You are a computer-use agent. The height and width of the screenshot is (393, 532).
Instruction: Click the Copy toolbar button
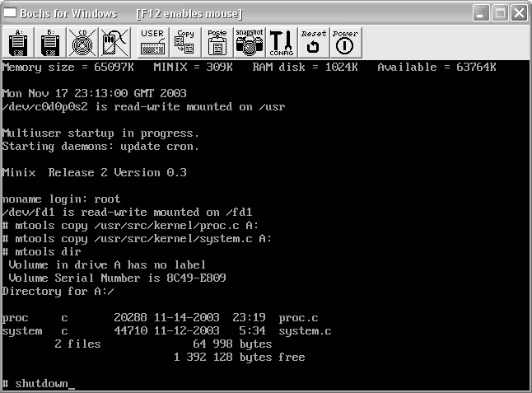184,42
